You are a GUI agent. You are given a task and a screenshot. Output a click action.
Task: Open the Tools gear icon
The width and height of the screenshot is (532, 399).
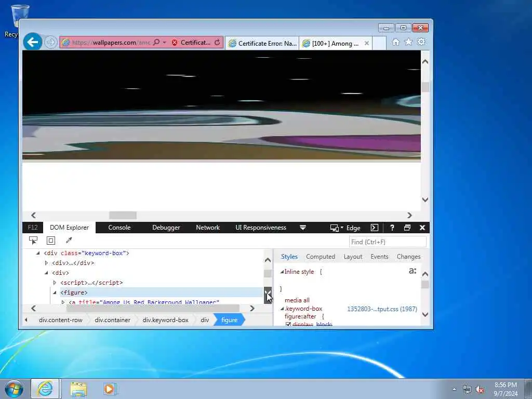point(421,42)
